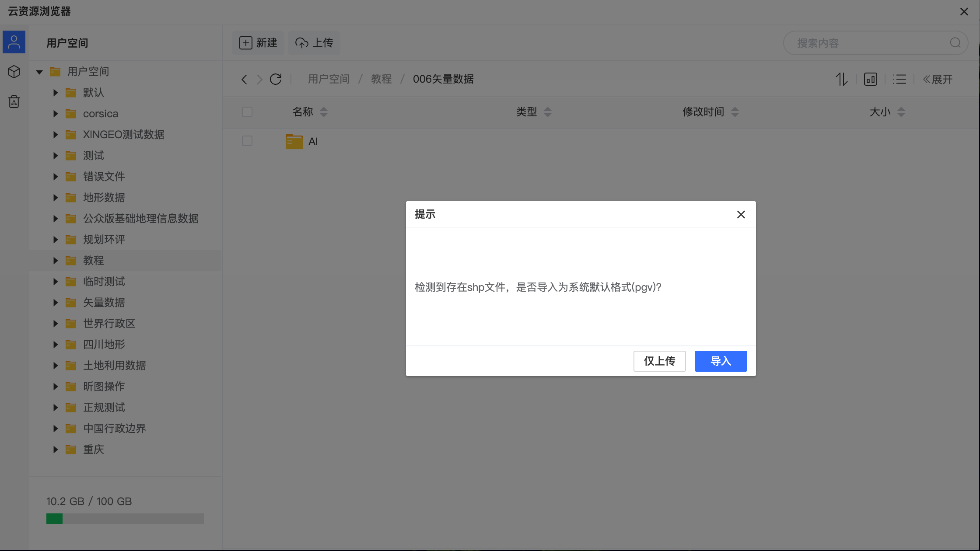Open the user space sidebar icon
The image size is (980, 551).
[14, 42]
